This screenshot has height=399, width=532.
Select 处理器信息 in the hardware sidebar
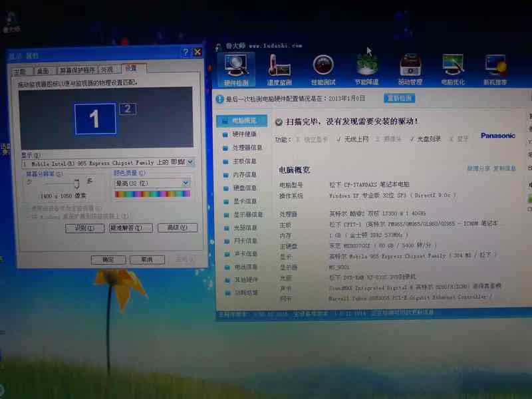pos(246,148)
